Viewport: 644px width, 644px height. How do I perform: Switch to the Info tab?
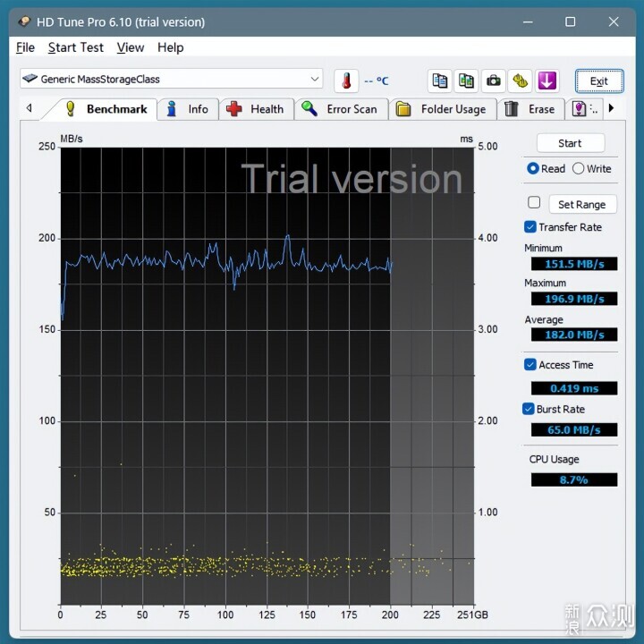(188, 109)
